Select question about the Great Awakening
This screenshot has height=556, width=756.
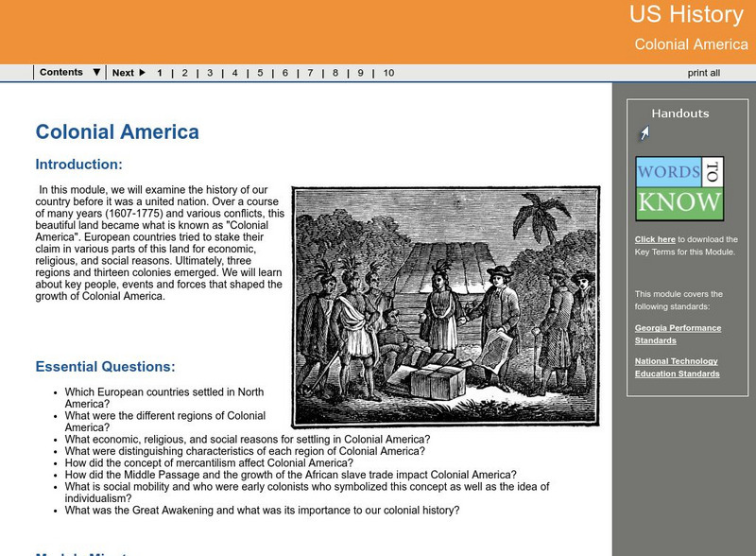(x=263, y=511)
